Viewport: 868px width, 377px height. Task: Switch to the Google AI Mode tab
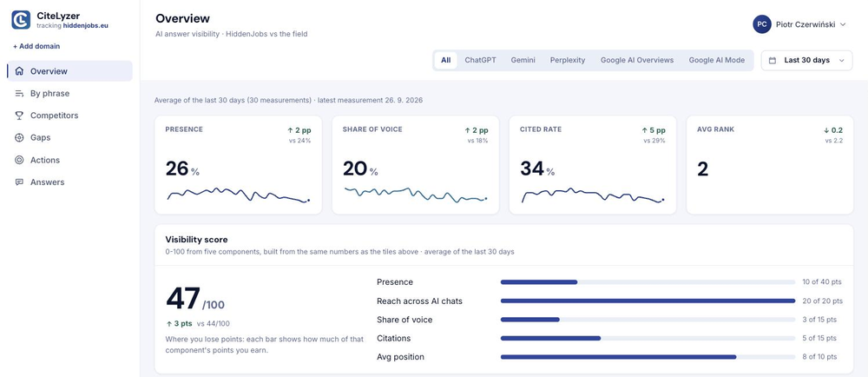[717, 60]
